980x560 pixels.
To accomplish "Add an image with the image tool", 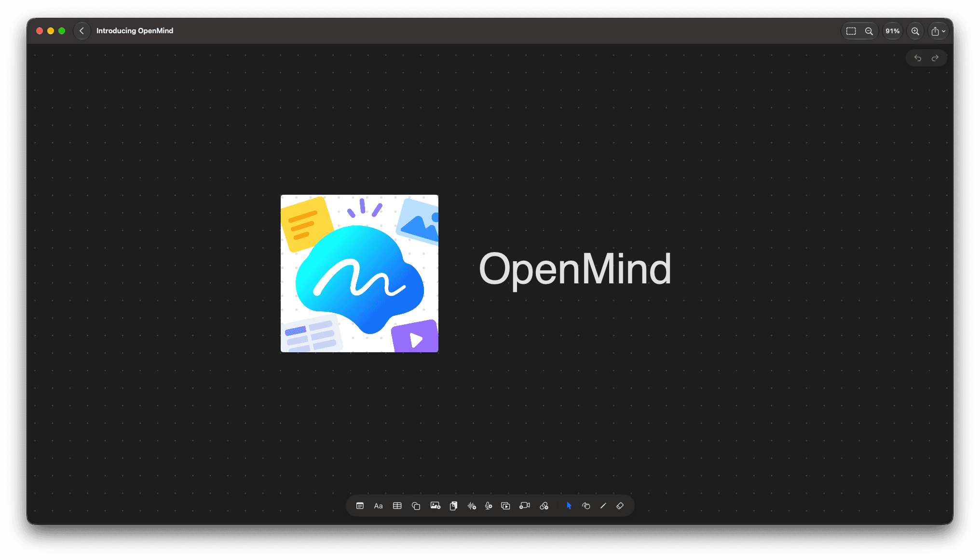I will pos(435,506).
